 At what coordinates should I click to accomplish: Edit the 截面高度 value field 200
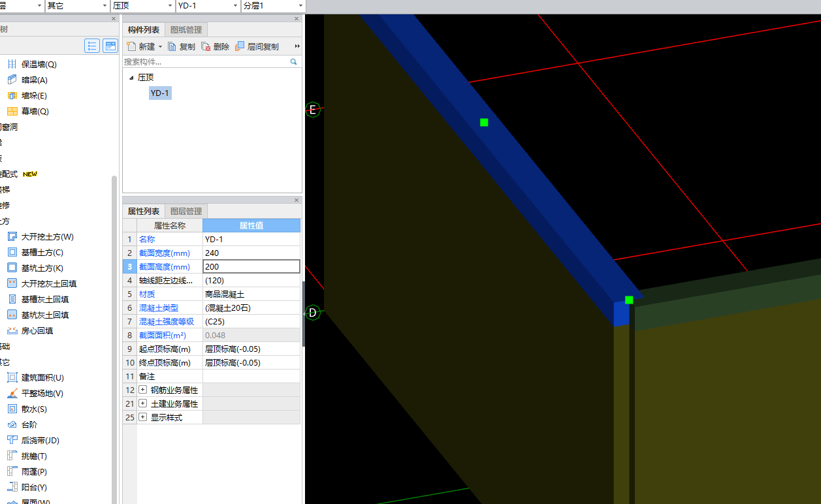coord(251,266)
